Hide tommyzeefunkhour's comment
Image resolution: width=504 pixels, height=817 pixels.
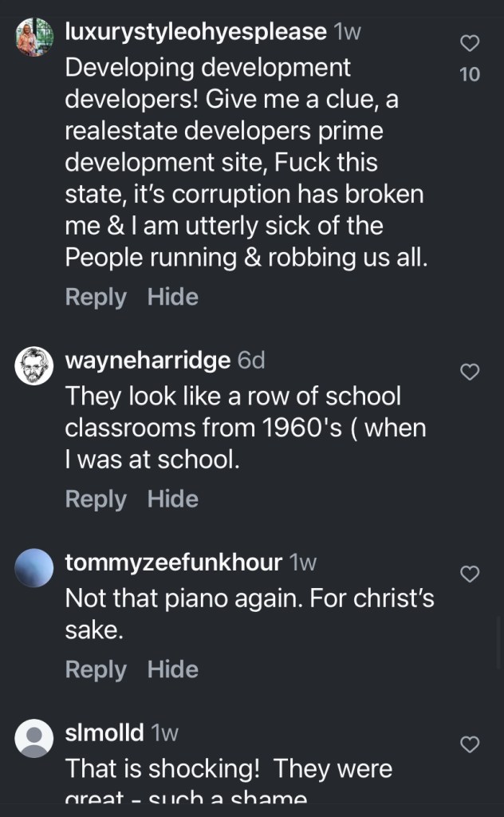pos(173,669)
